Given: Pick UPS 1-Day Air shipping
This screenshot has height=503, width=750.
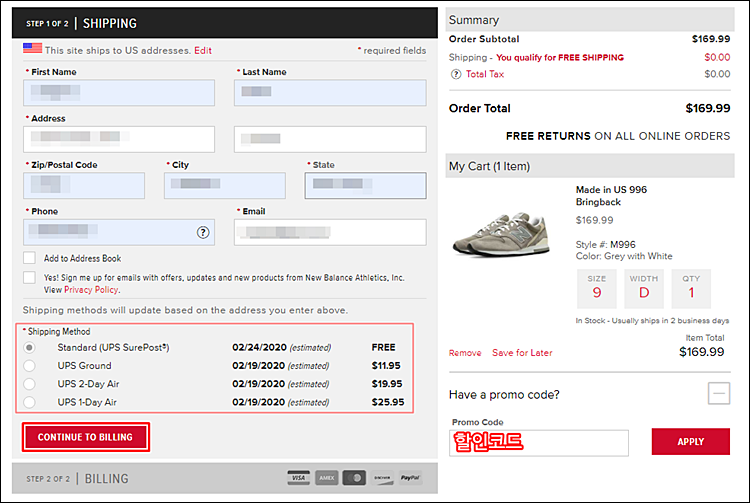Looking at the screenshot, I should 29,402.
